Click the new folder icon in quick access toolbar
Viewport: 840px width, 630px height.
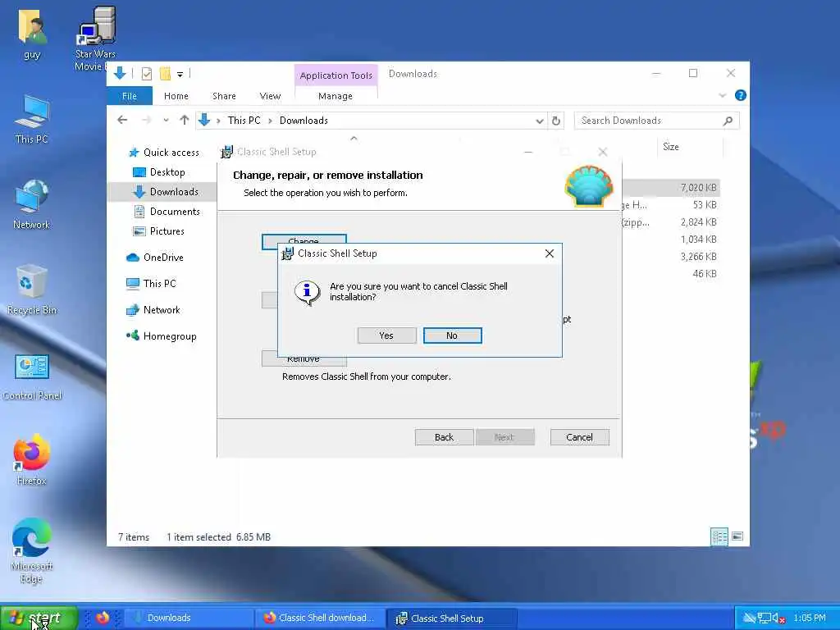pyautogui.click(x=165, y=73)
